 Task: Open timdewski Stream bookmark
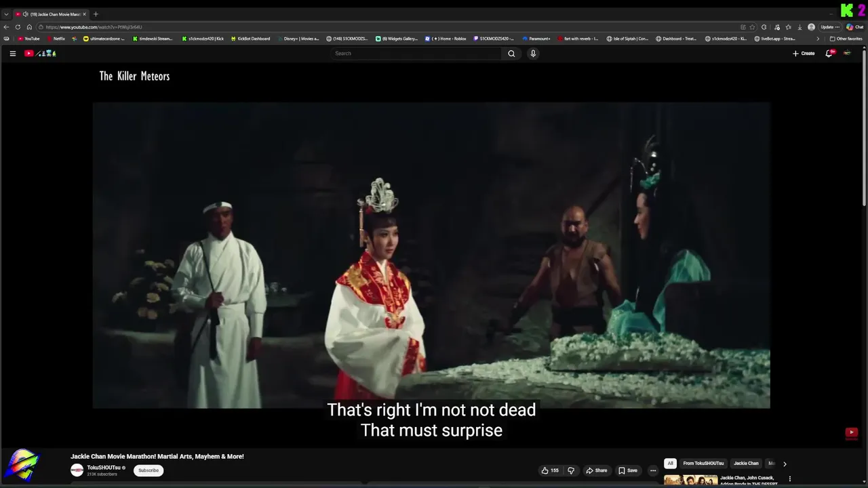tap(153, 39)
